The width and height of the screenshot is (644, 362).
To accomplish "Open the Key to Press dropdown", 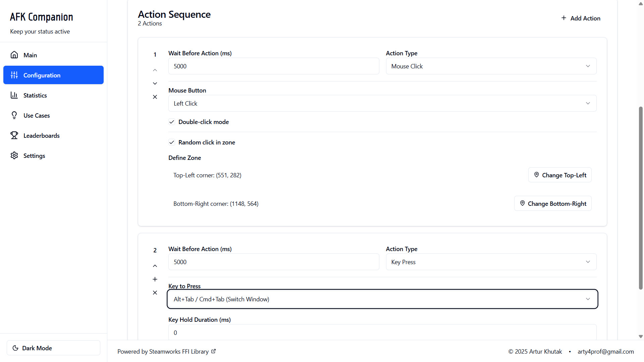I will [382, 299].
